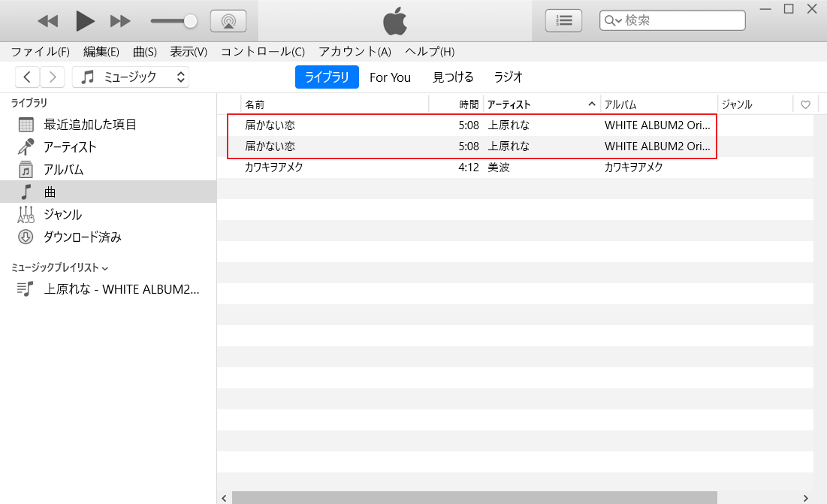
Task: Open the ヘルプ(H) menu
Action: pyautogui.click(x=430, y=52)
